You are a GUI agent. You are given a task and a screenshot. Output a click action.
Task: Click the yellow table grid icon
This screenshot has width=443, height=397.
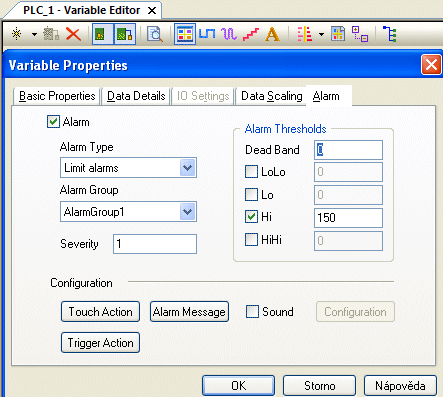(x=338, y=34)
